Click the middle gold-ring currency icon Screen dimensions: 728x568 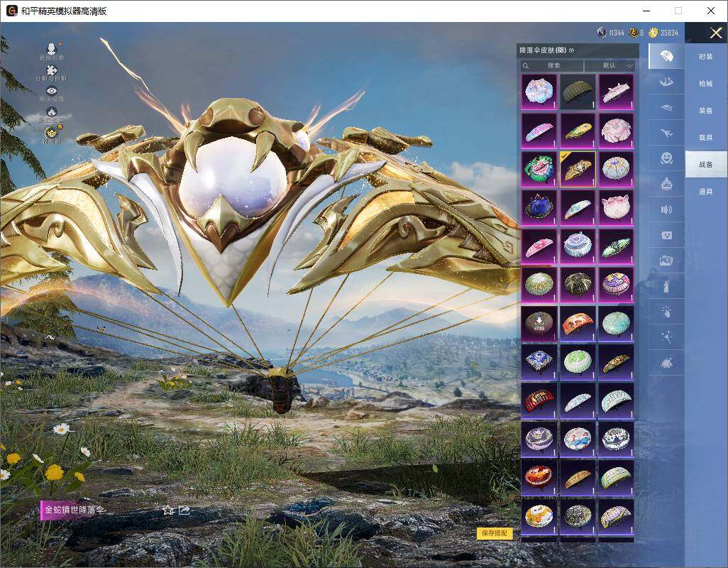[x=634, y=33]
